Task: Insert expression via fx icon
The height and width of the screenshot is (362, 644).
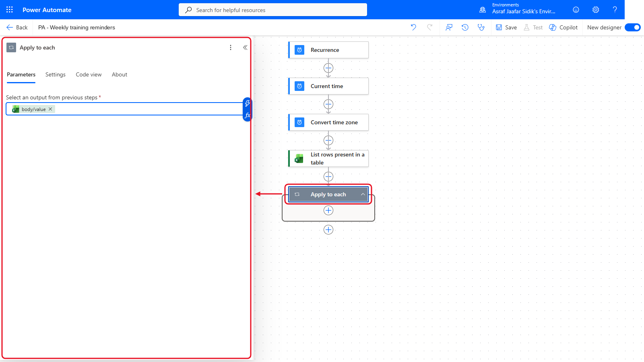Action: pos(248,115)
